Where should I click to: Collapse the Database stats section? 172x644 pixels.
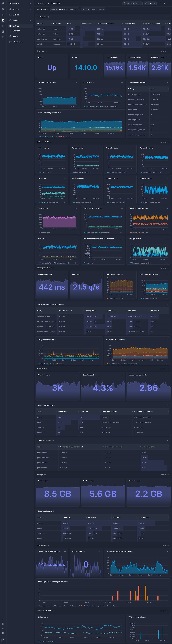(44, 142)
